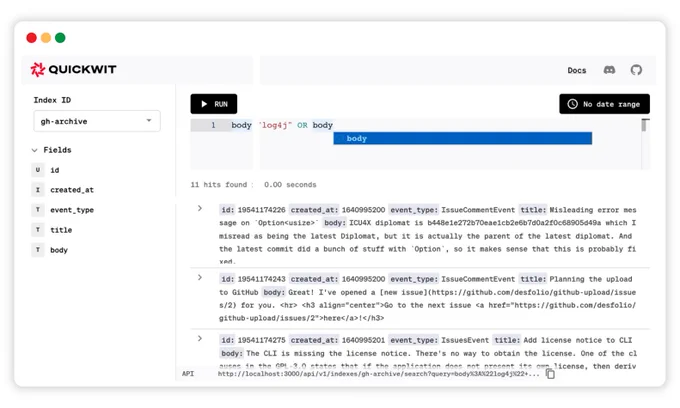
Task: Click the OR operator in query
Action: coord(302,125)
